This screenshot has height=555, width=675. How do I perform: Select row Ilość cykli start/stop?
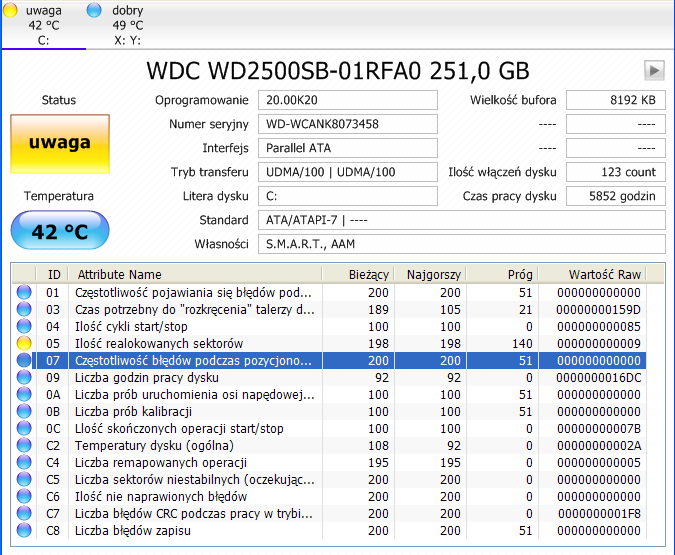click(329, 326)
